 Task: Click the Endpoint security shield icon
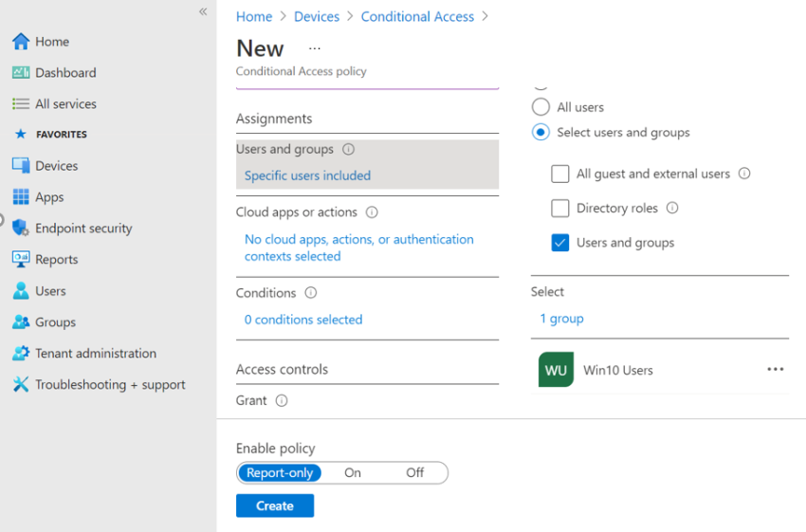21,228
